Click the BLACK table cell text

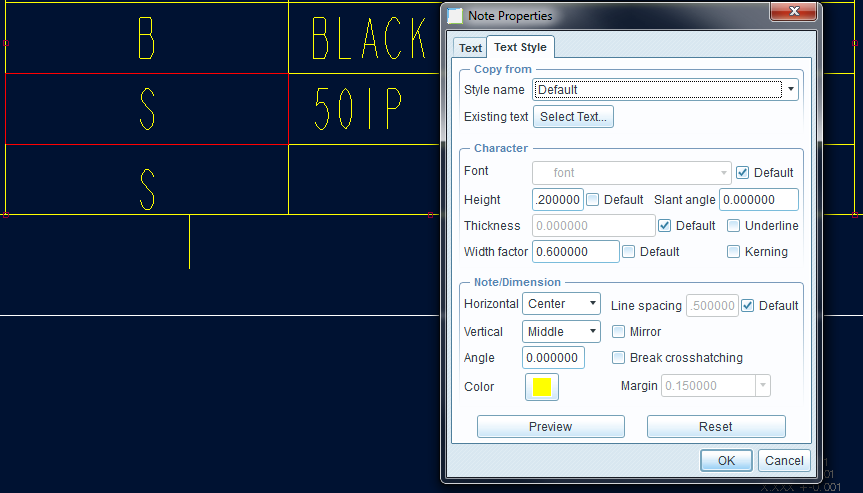[369, 38]
